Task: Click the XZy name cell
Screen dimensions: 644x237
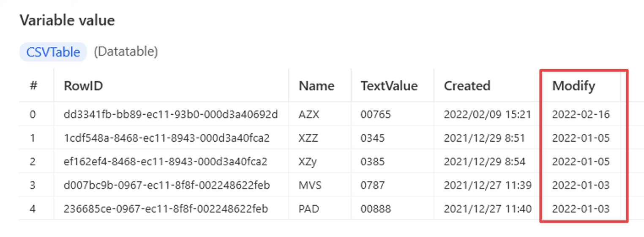Action: 308,161
